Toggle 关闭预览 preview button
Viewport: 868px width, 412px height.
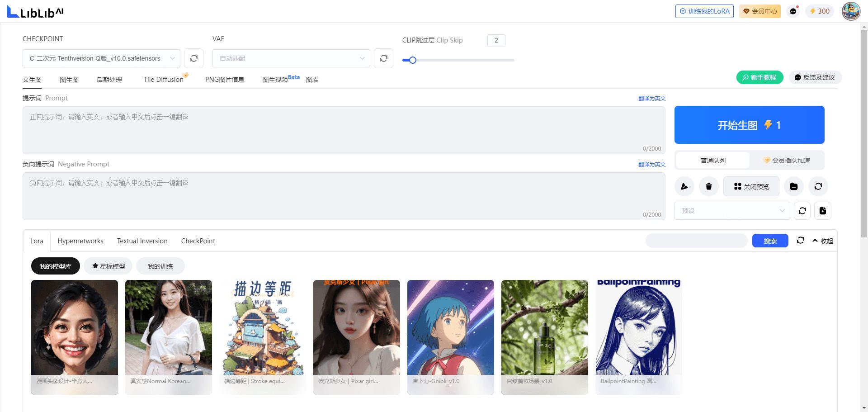[x=751, y=186]
